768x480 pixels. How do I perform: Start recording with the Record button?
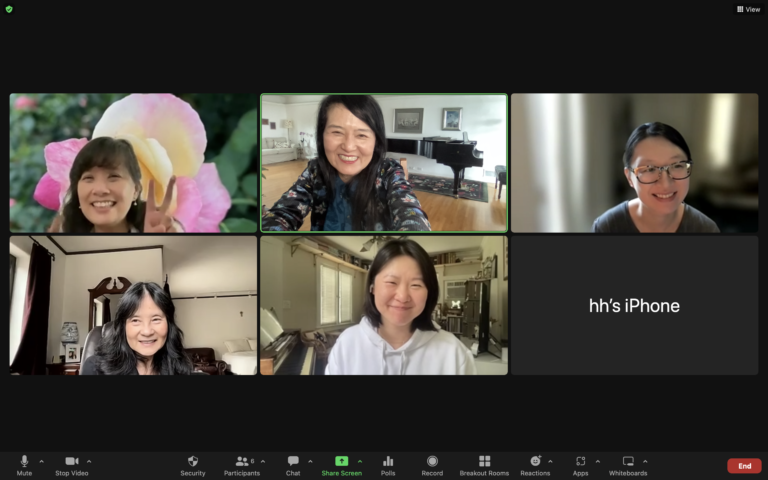coord(432,465)
